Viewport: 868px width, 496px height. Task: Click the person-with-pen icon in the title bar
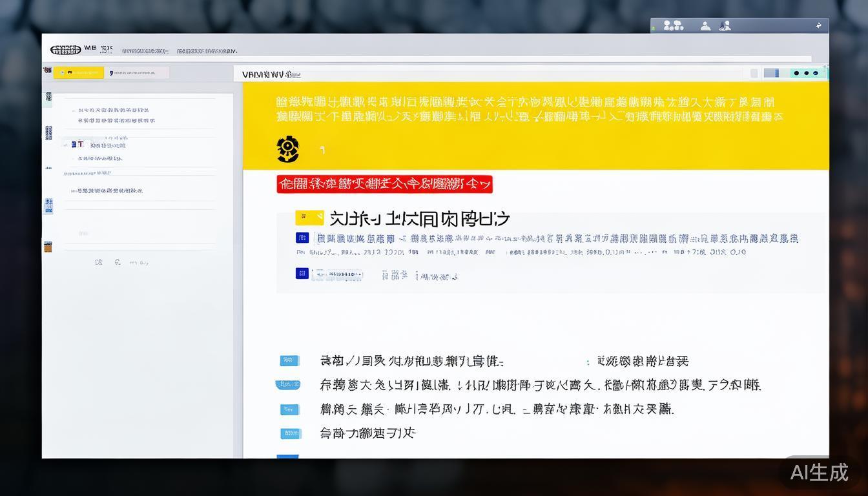click(x=723, y=26)
